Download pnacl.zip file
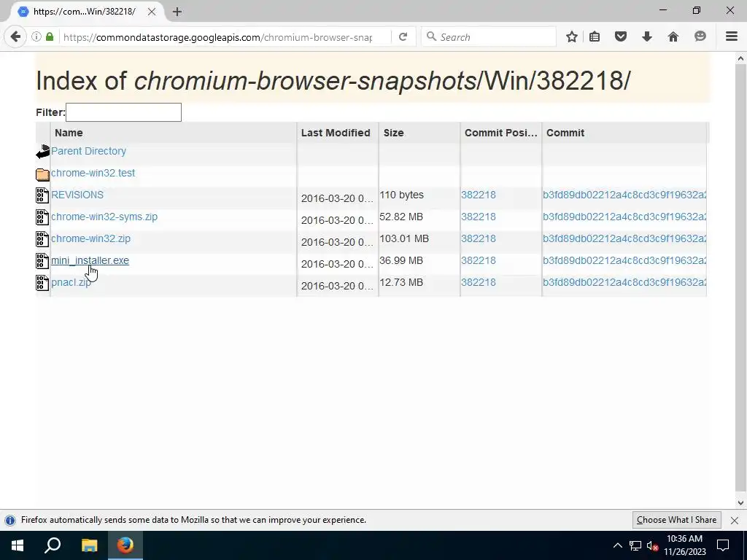Image resolution: width=747 pixels, height=560 pixels. pos(71,282)
